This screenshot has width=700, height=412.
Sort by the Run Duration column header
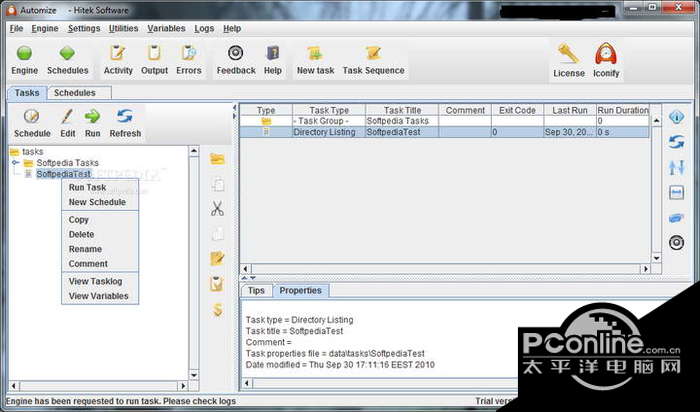pos(623,110)
